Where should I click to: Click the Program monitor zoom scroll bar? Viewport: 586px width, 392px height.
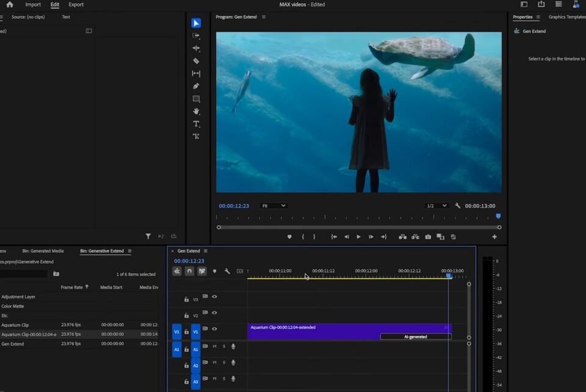tap(358, 227)
